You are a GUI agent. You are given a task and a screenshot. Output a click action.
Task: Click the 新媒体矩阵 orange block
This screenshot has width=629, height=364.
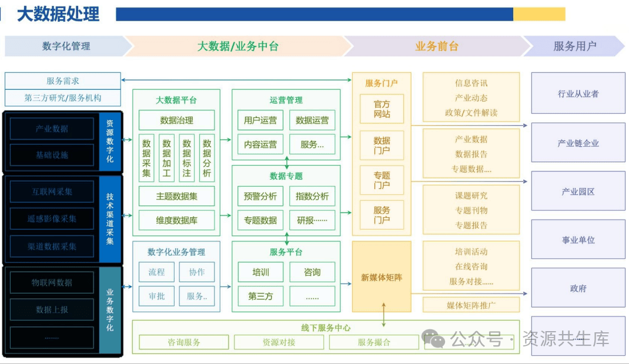click(382, 277)
